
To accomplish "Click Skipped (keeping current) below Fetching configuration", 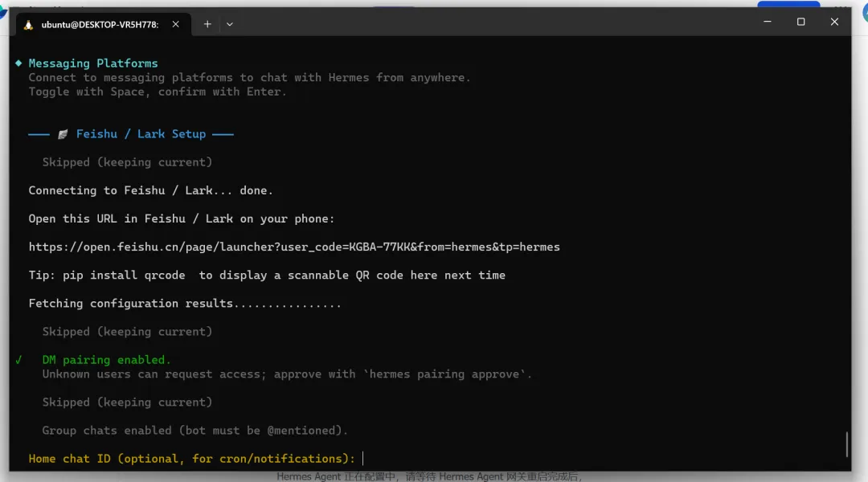I will click(x=127, y=332).
